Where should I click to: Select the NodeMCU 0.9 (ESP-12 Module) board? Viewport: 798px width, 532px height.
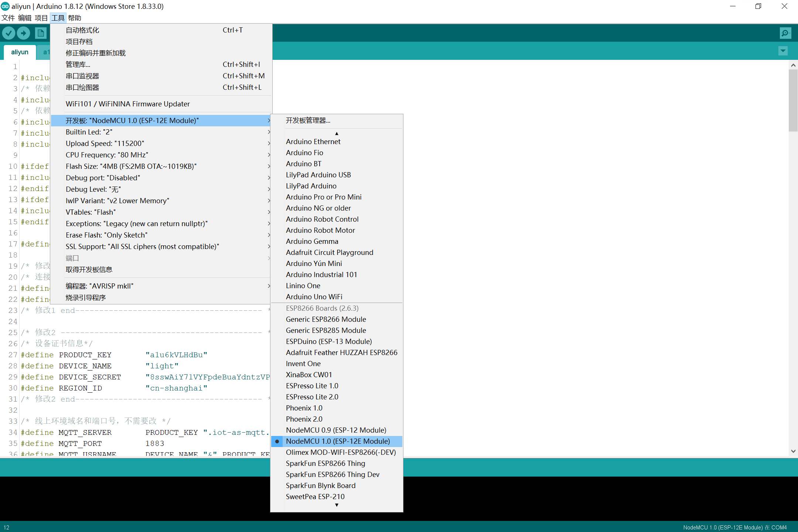[336, 430]
